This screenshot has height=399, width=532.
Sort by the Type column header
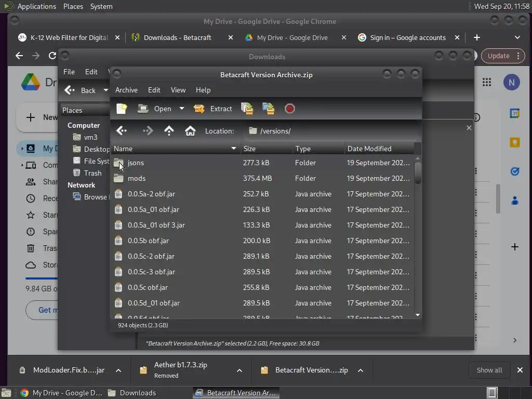coord(318,149)
